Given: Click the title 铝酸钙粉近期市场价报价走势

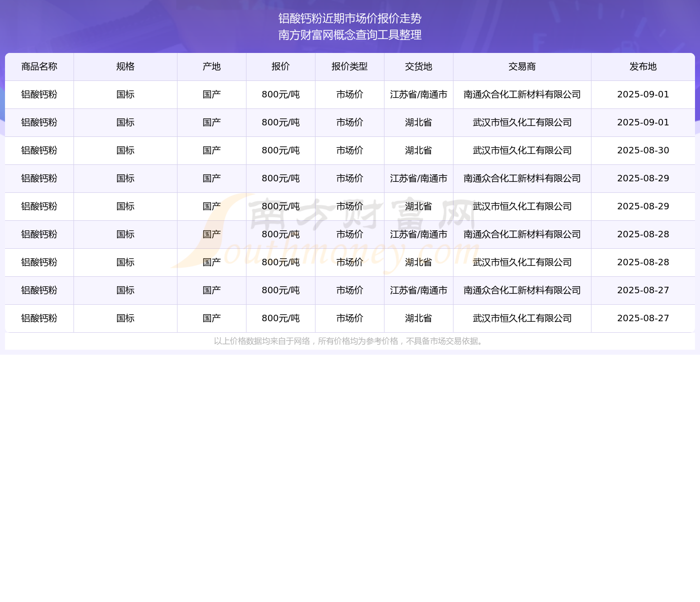Looking at the screenshot, I should 350,18.
